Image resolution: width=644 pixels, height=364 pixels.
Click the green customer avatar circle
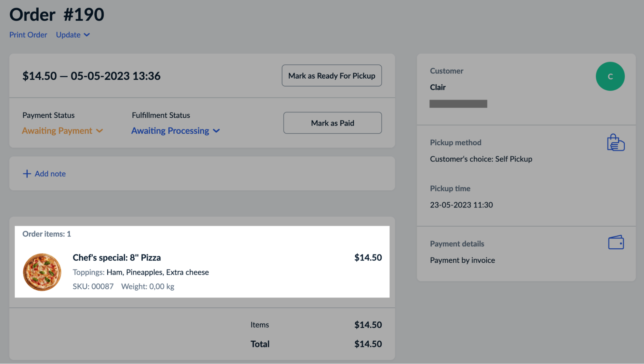610,76
